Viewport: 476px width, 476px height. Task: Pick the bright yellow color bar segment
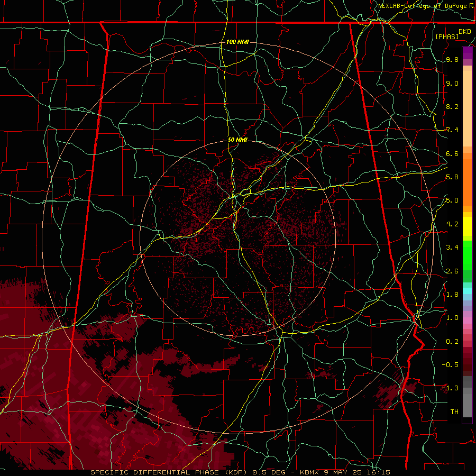click(467, 226)
